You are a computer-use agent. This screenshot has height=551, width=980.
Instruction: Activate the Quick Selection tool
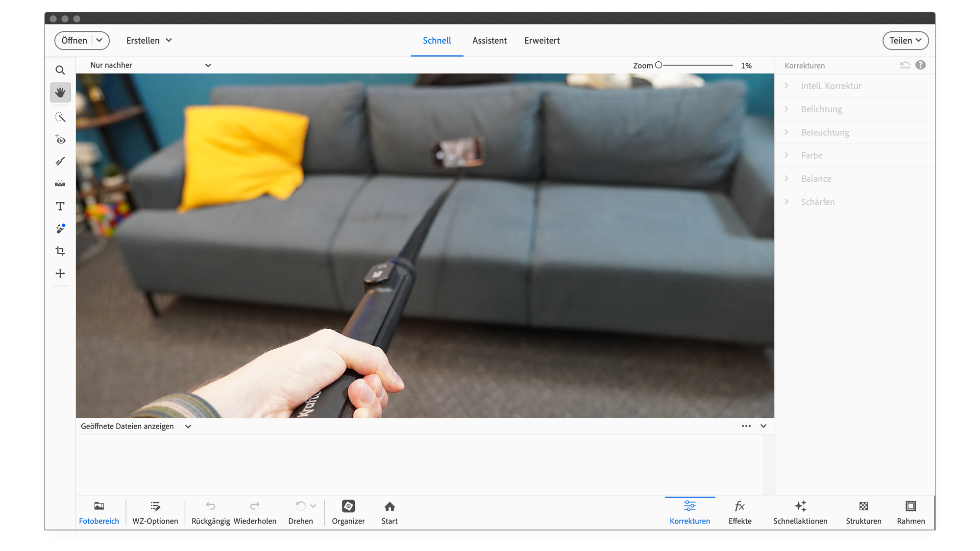(60, 117)
